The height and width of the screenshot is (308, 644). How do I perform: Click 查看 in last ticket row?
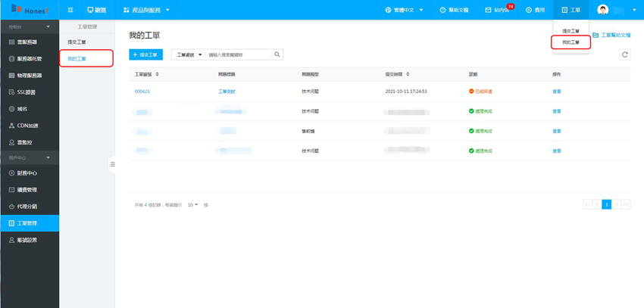coord(557,151)
